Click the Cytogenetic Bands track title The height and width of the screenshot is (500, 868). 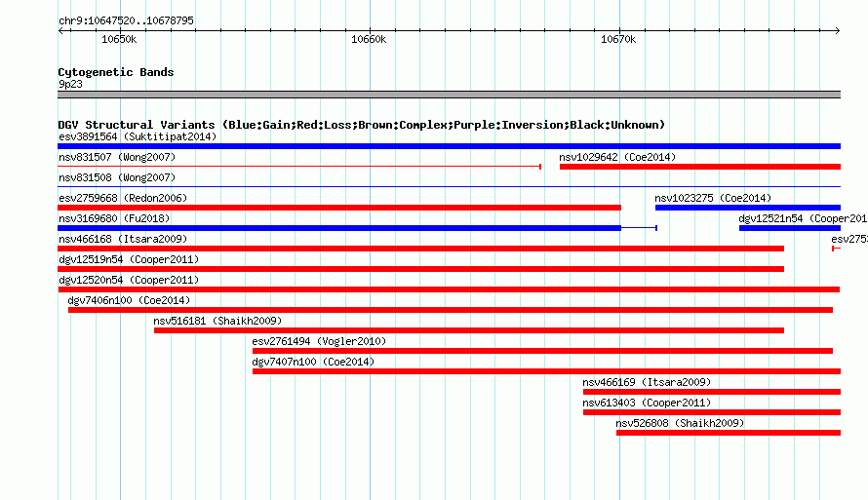(x=116, y=72)
